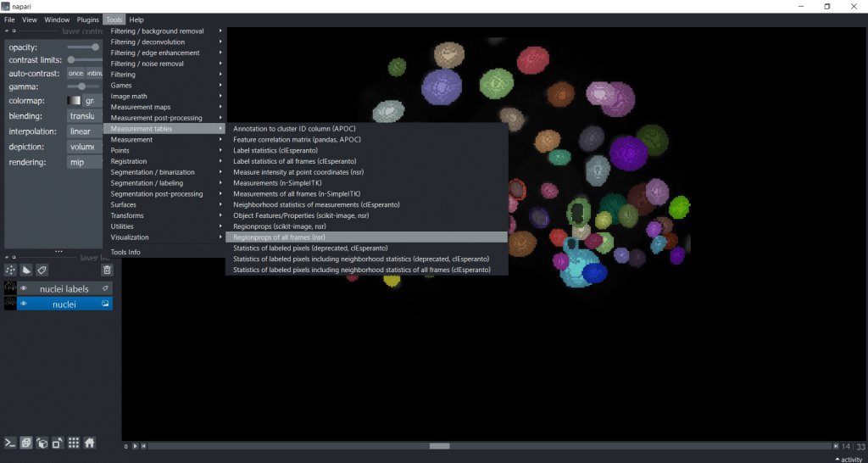868x463 pixels.
Task: Reset view with the home icon
Action: click(x=89, y=443)
